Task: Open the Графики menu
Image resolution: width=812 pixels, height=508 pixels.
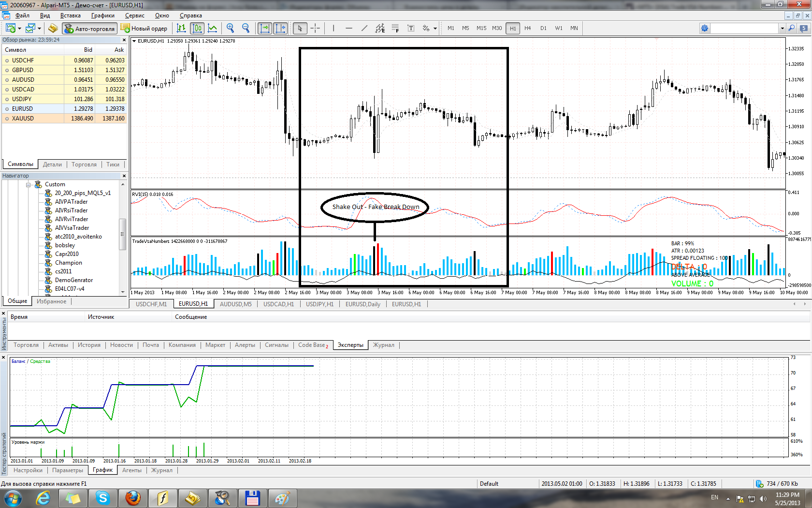Action: [103, 15]
